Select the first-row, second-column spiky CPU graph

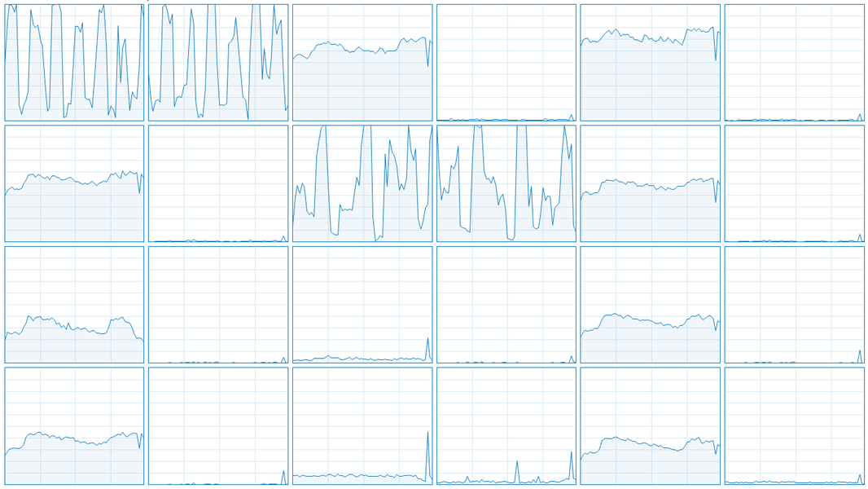pyautogui.click(x=218, y=63)
